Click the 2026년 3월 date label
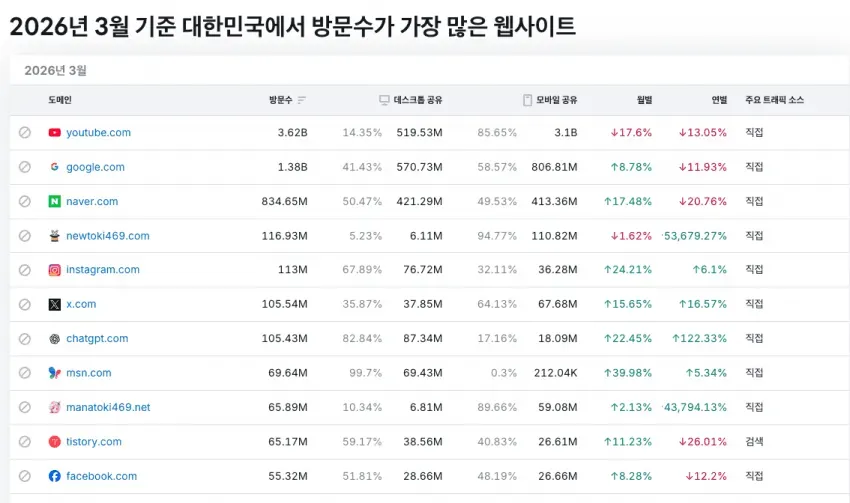 pyautogui.click(x=55, y=70)
